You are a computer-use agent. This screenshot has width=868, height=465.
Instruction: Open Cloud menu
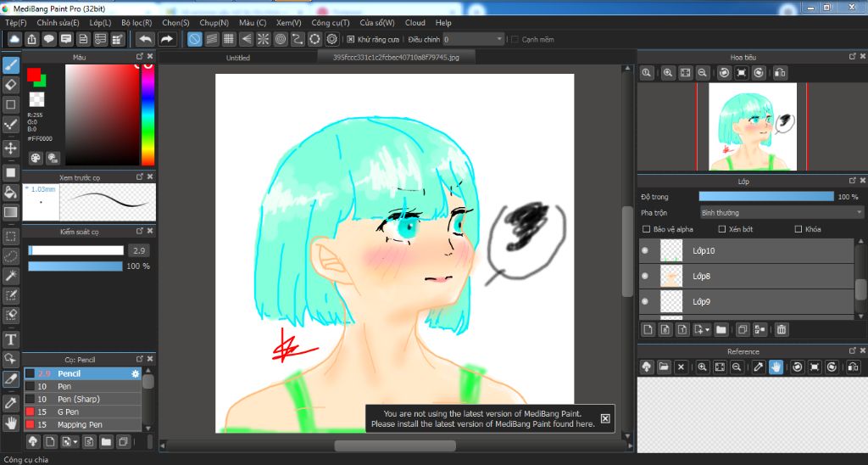pyautogui.click(x=415, y=23)
